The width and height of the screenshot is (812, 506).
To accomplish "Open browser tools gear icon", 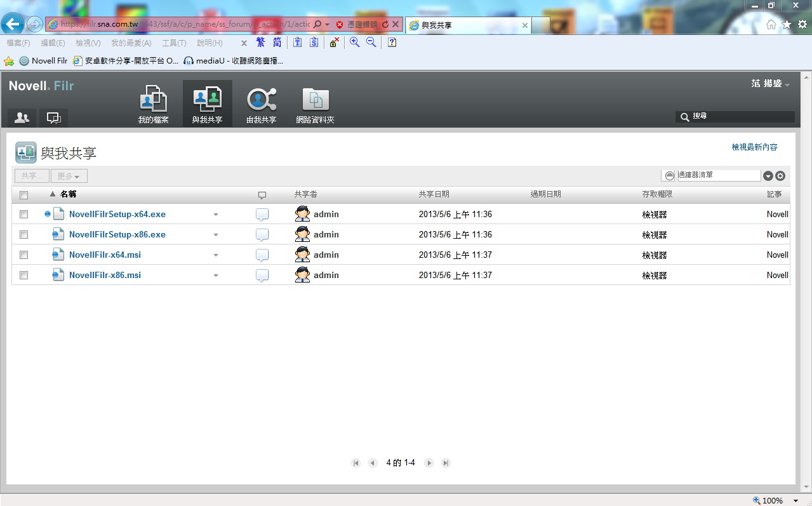I will (802, 24).
